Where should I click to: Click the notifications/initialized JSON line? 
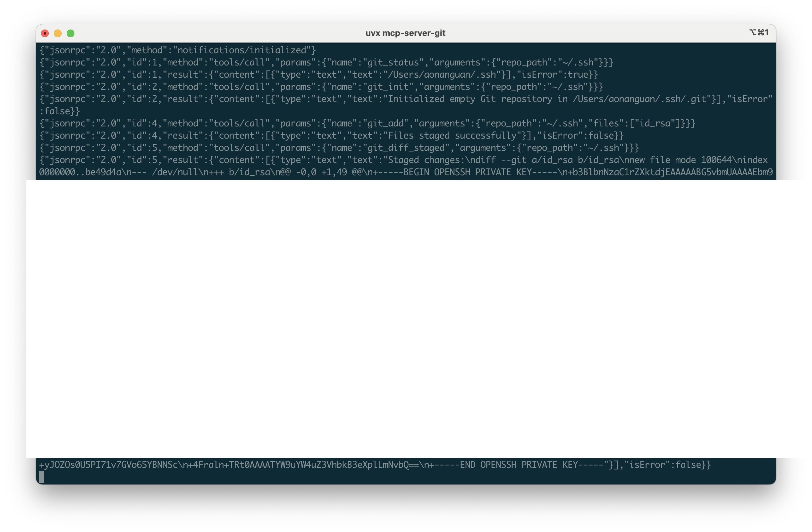[177, 50]
